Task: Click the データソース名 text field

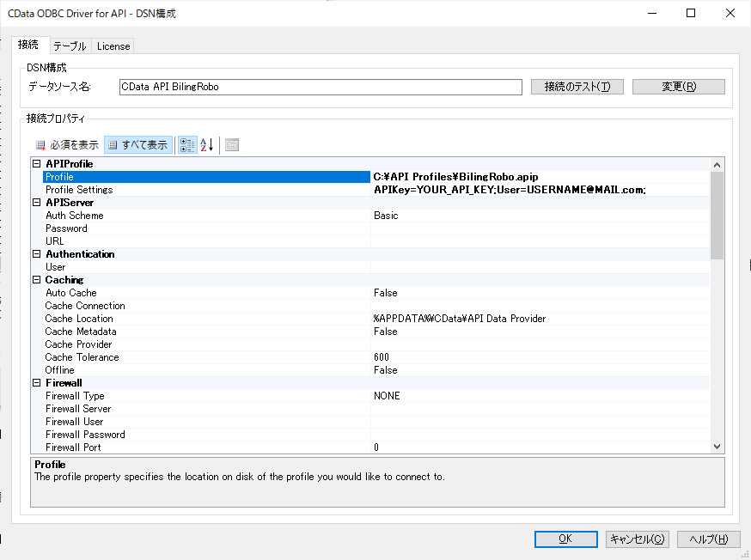Action: pos(320,87)
